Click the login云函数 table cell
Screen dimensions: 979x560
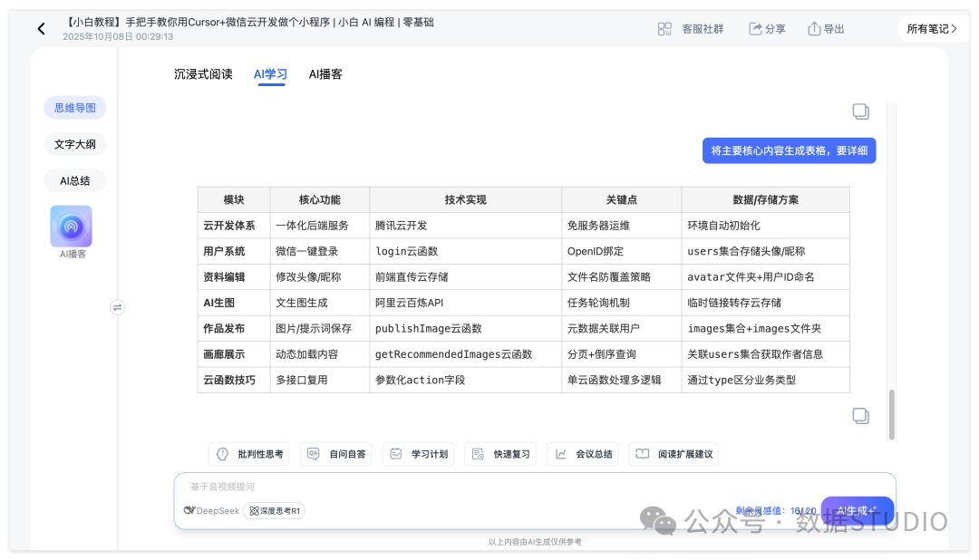(466, 251)
